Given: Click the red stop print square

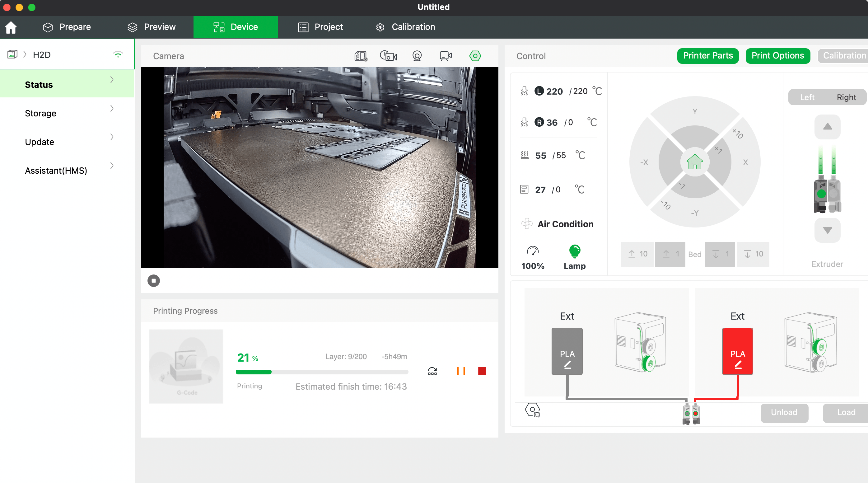Looking at the screenshot, I should tap(482, 371).
